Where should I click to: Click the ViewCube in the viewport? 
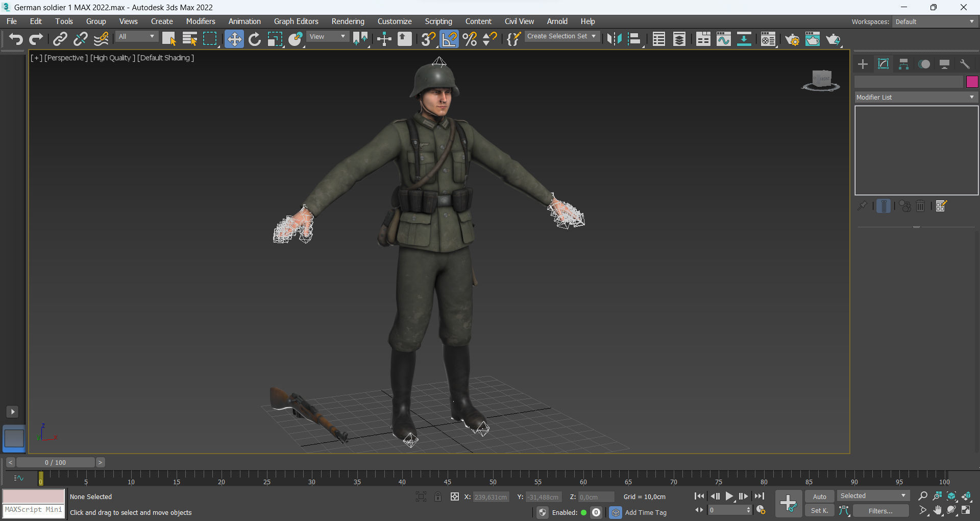(x=821, y=80)
